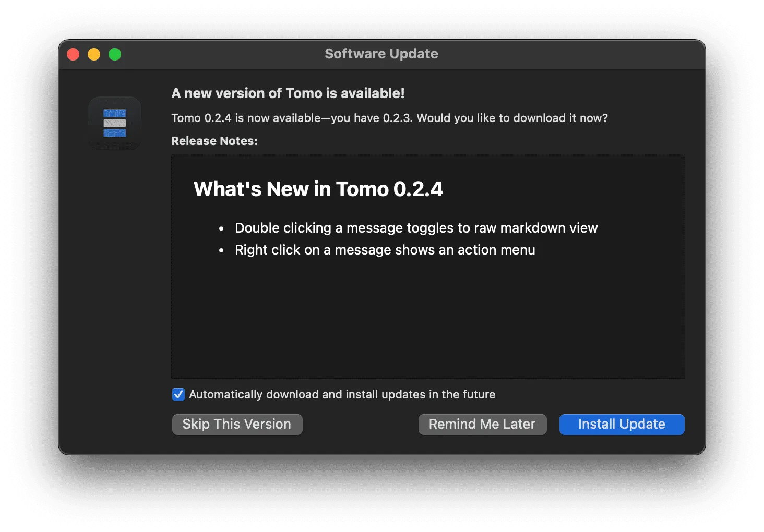Select Remind Me Later
This screenshot has width=764, height=532.
pyautogui.click(x=482, y=424)
